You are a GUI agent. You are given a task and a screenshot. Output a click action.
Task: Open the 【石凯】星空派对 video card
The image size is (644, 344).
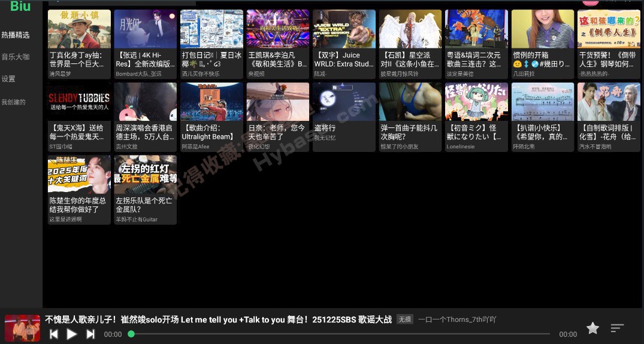(410, 44)
